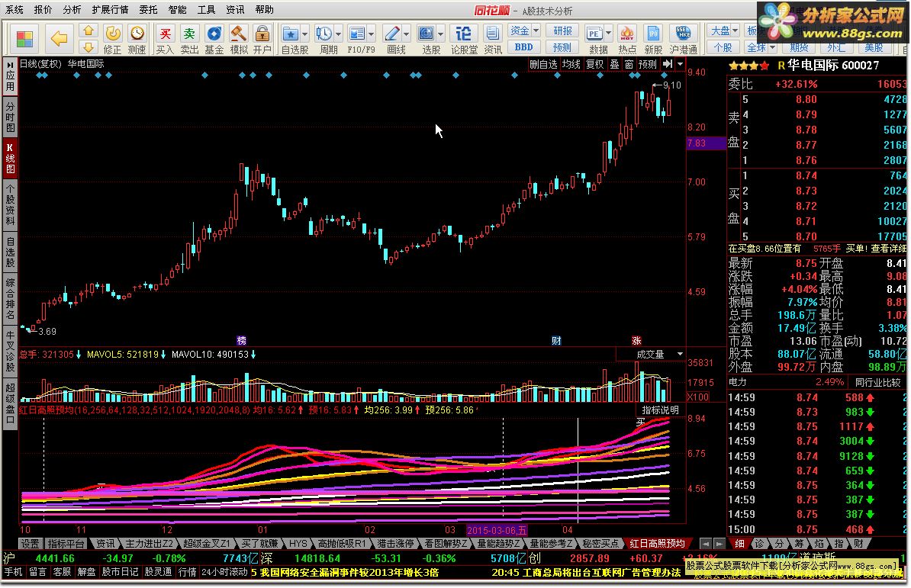Screen dimensions: 911x588
Task: Open the 智能 menu
Action: click(177, 10)
